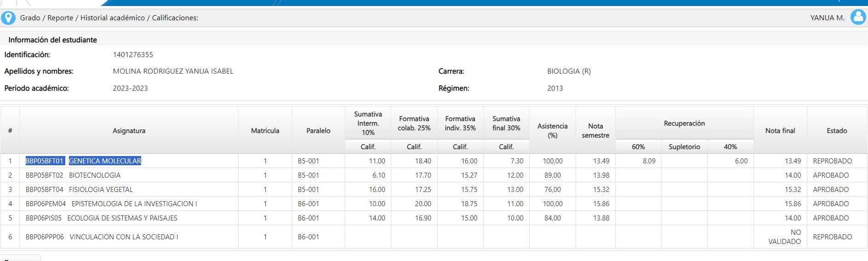Click the blue location pin icon

pos(8,17)
